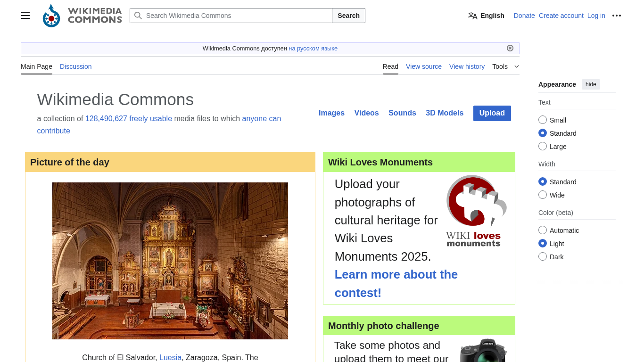Open the Videos category link

coord(366,113)
